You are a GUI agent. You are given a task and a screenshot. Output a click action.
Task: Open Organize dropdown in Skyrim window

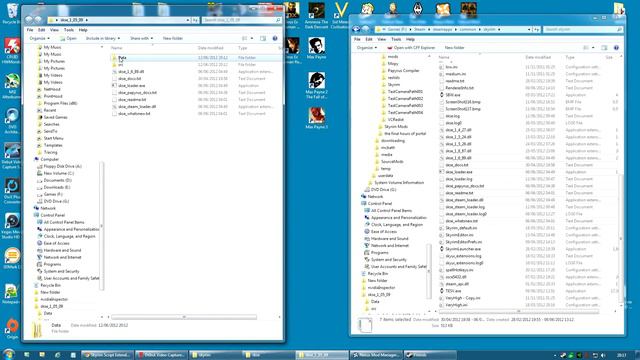coord(367,48)
